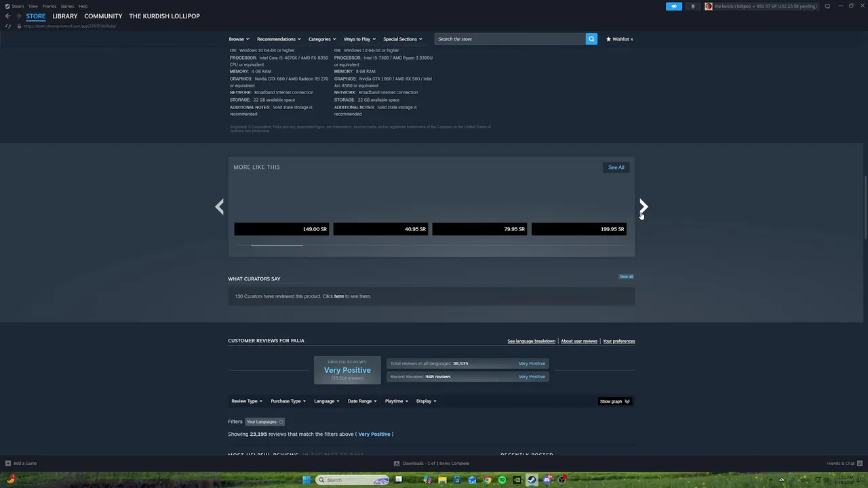The width and height of the screenshot is (868, 488).
Task: Open Your preferences link
Action: (619, 341)
